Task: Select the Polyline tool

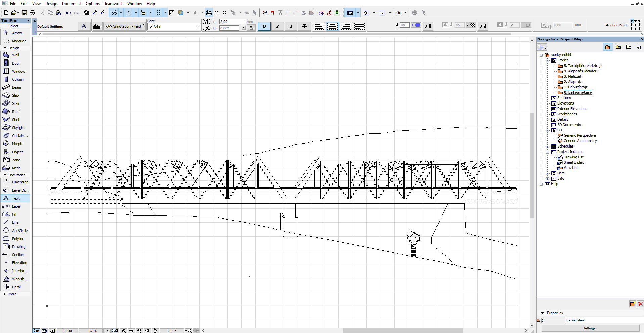Action: point(15,239)
